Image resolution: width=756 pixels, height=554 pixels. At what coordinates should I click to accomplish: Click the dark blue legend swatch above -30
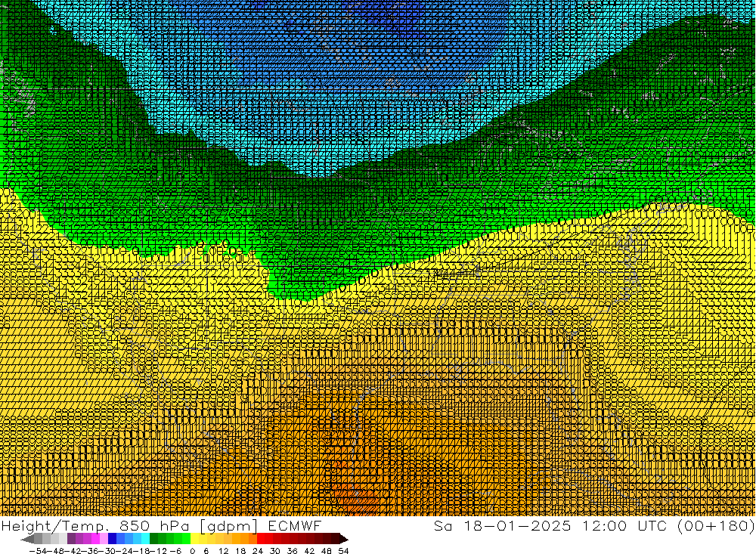(112, 539)
